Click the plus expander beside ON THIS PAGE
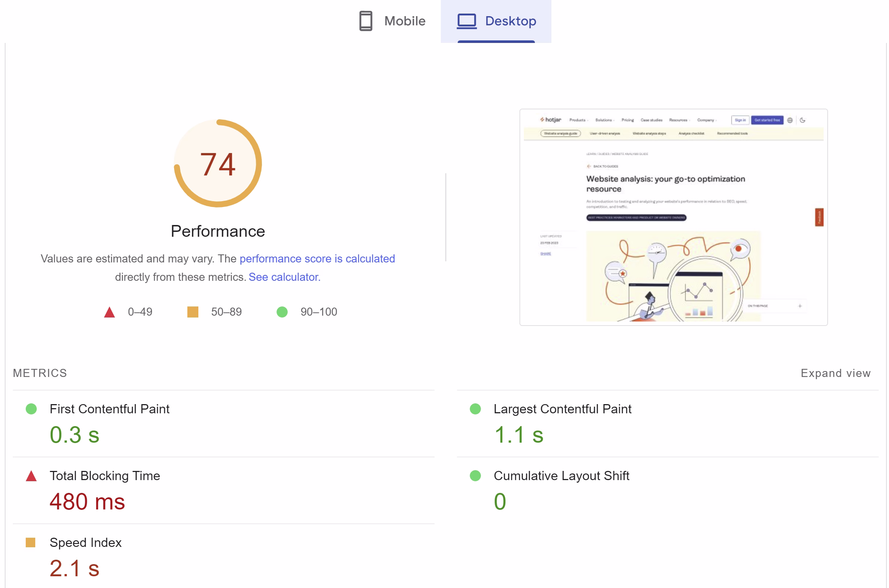The width and height of the screenshot is (889, 588). tap(800, 306)
